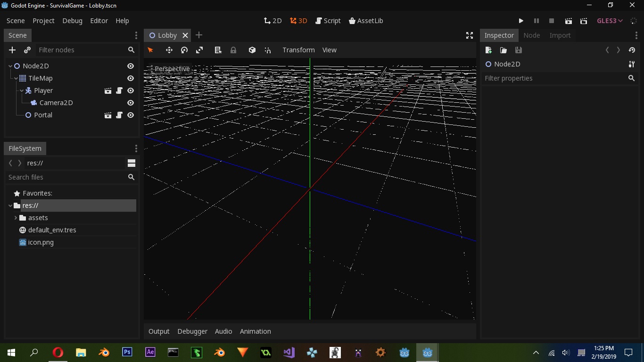The width and height of the screenshot is (644, 362).
Task: Open the script attached to Player
Action: tap(119, 90)
